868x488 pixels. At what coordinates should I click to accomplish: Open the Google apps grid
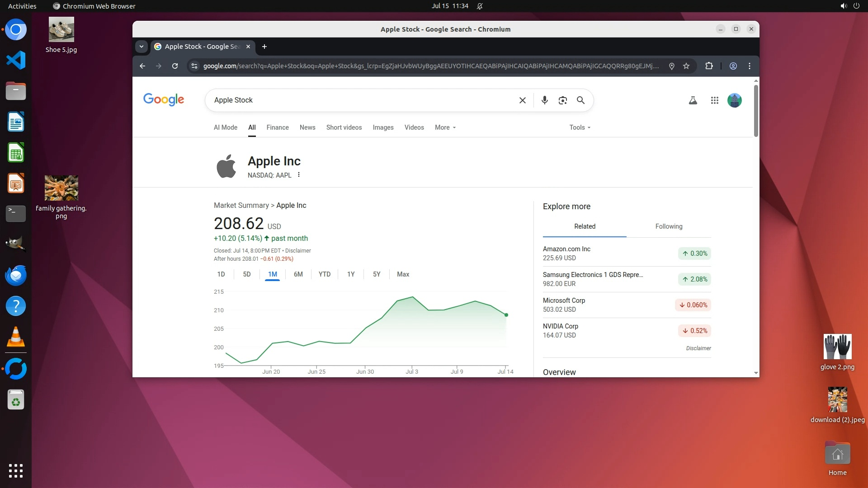(x=714, y=100)
